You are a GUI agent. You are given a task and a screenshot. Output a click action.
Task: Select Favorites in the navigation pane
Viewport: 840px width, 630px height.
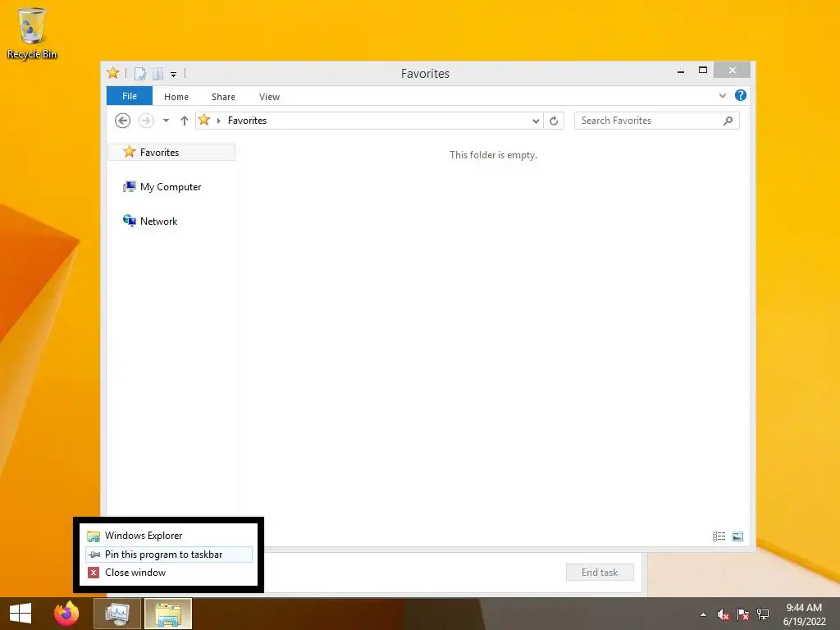pyautogui.click(x=171, y=152)
